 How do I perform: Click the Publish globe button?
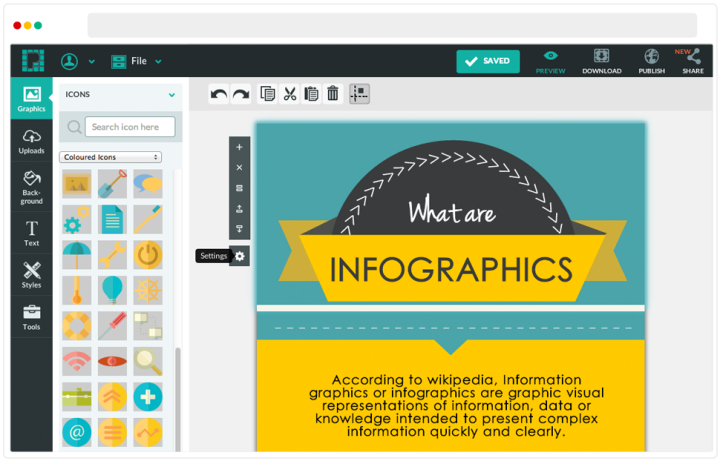coord(652,62)
